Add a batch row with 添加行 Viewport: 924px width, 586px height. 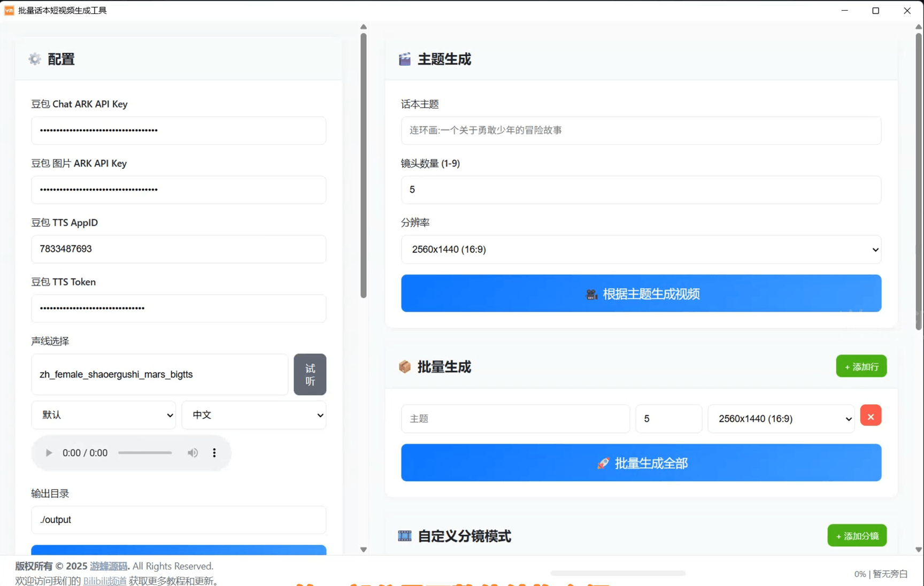[861, 366]
